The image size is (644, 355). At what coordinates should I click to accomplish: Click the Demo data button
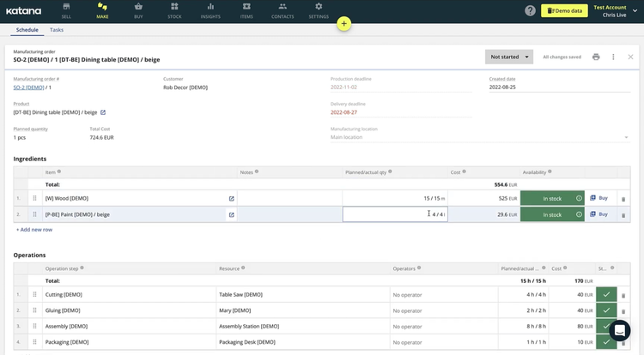point(564,10)
